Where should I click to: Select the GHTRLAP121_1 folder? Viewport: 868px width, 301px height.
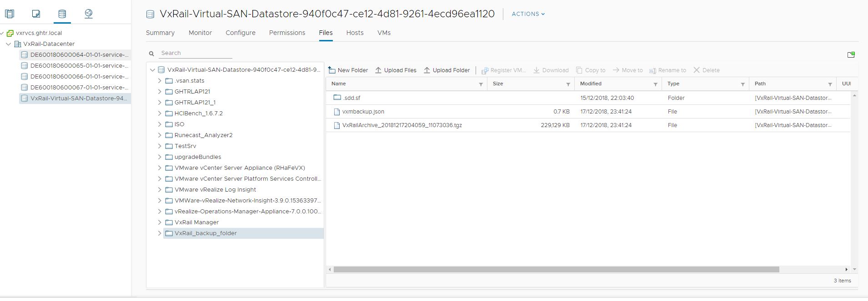pyautogui.click(x=195, y=103)
